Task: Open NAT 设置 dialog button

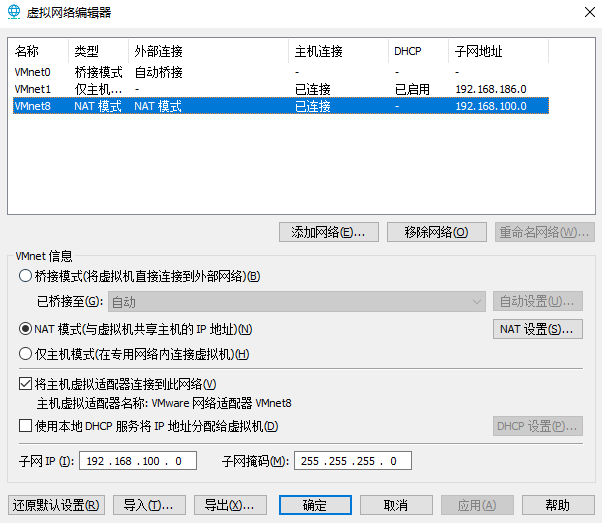Action: click(x=538, y=329)
